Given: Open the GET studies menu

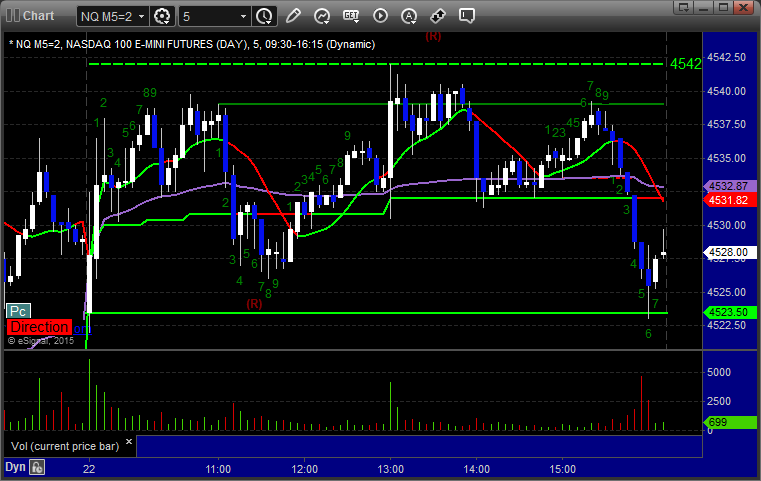Looking at the screenshot, I should [x=351, y=16].
